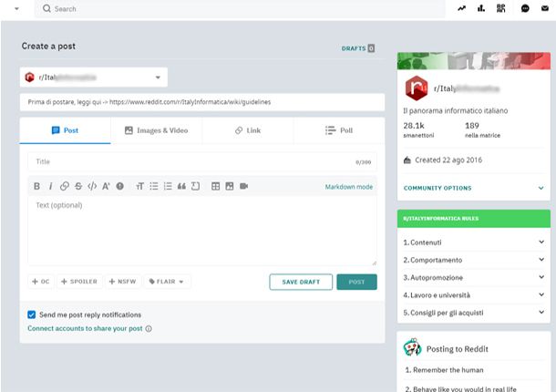Switch to Markdown mode
Screen dimensions: 556x392
(x=349, y=187)
